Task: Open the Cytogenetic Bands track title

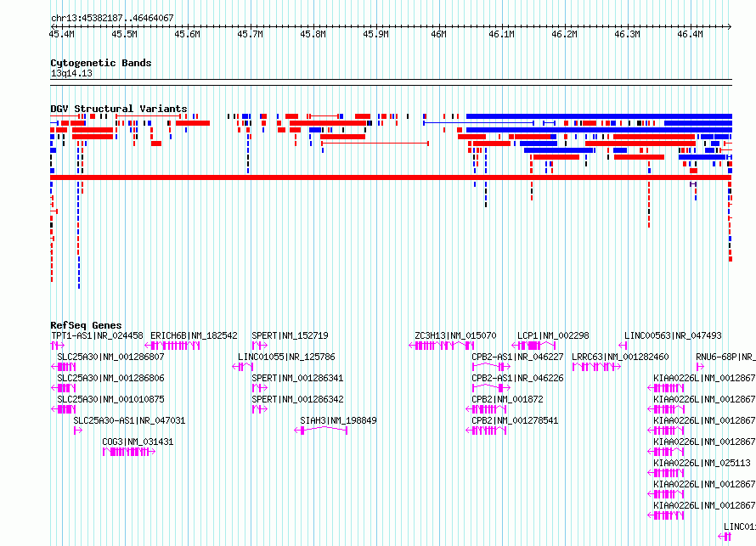Action: point(101,63)
